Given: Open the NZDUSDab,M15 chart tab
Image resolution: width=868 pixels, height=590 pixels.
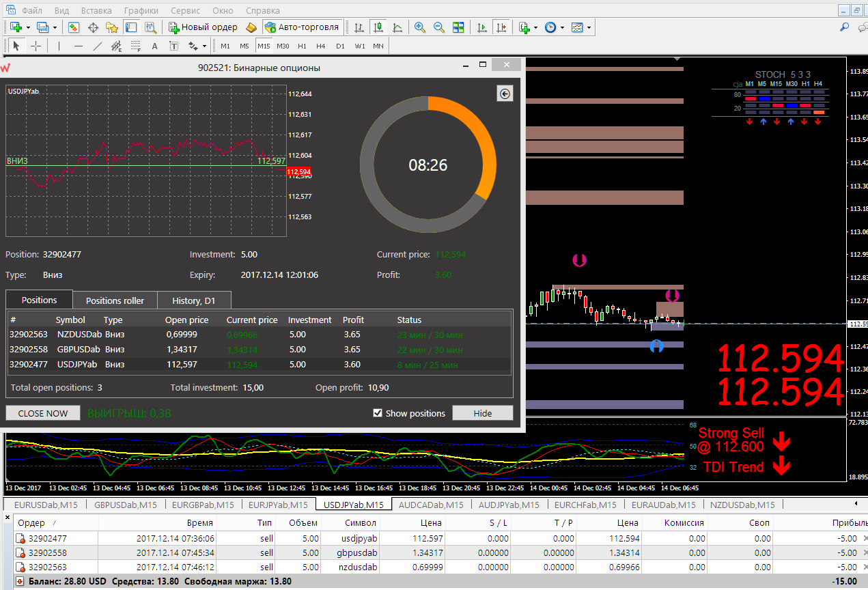Looking at the screenshot, I should pyautogui.click(x=742, y=505).
